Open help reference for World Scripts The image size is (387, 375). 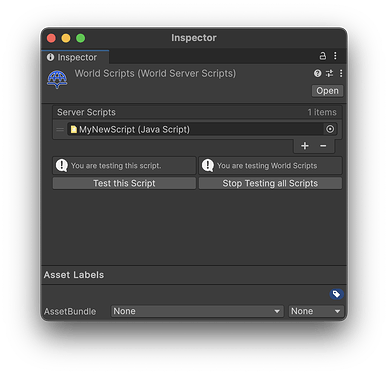coord(318,73)
